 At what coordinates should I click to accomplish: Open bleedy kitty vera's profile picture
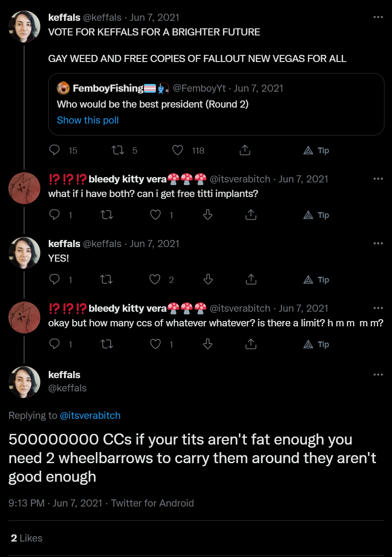24,188
